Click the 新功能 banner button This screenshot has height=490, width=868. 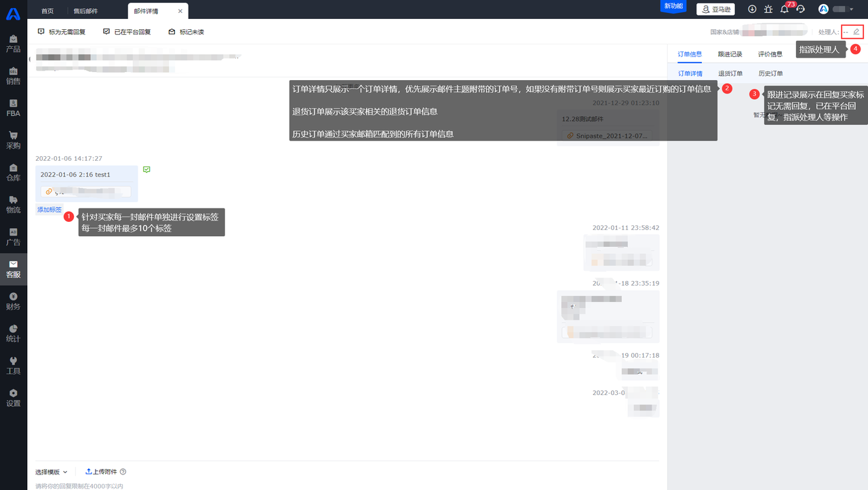click(x=673, y=6)
